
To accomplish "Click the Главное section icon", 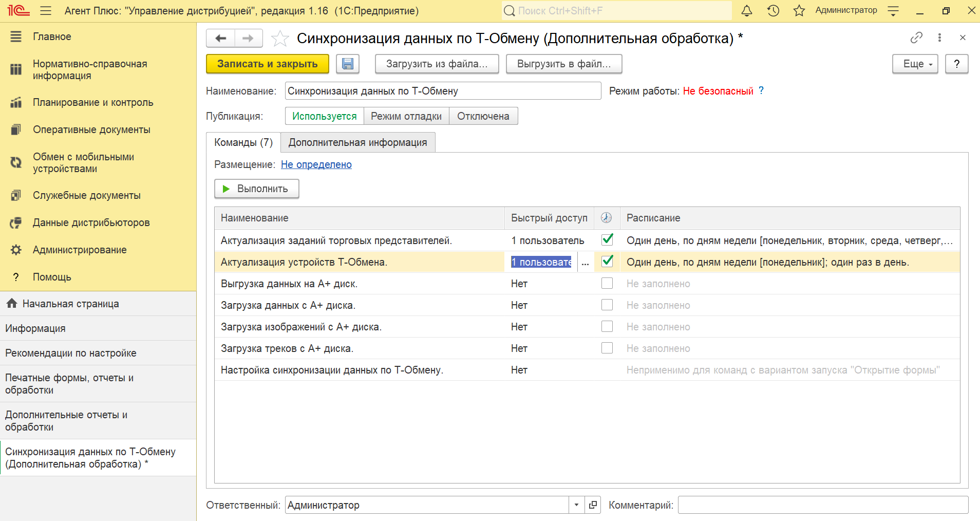I will click(x=16, y=36).
